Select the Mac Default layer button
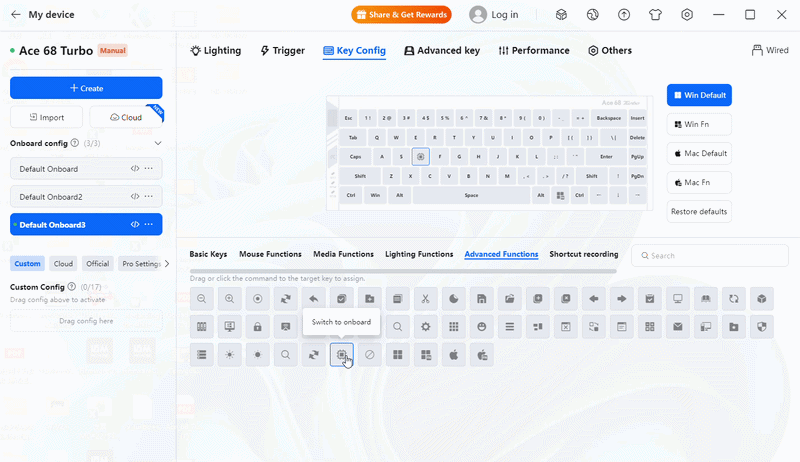 [699, 153]
